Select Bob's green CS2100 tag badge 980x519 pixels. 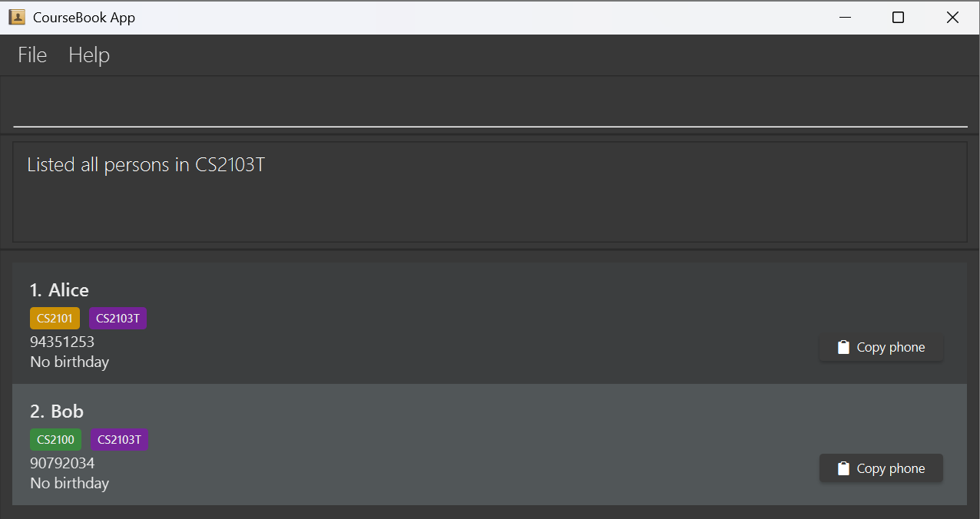pyautogui.click(x=55, y=439)
